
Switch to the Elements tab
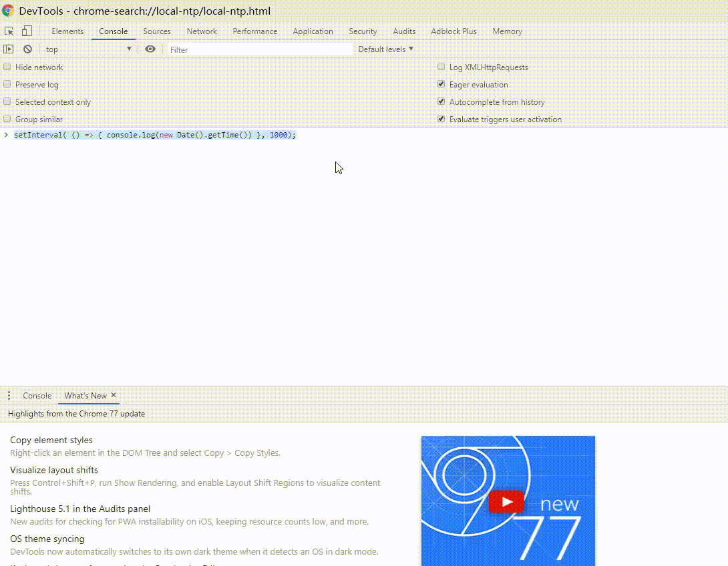[67, 31]
